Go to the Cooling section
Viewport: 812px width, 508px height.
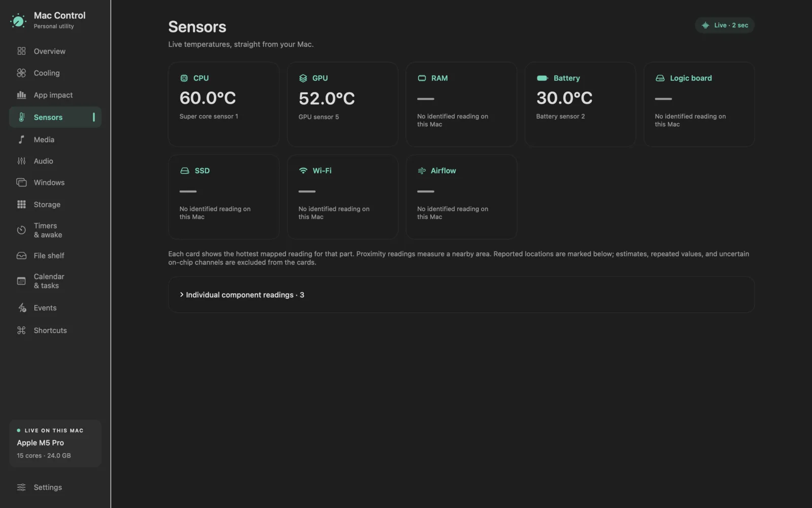pyautogui.click(x=55, y=73)
